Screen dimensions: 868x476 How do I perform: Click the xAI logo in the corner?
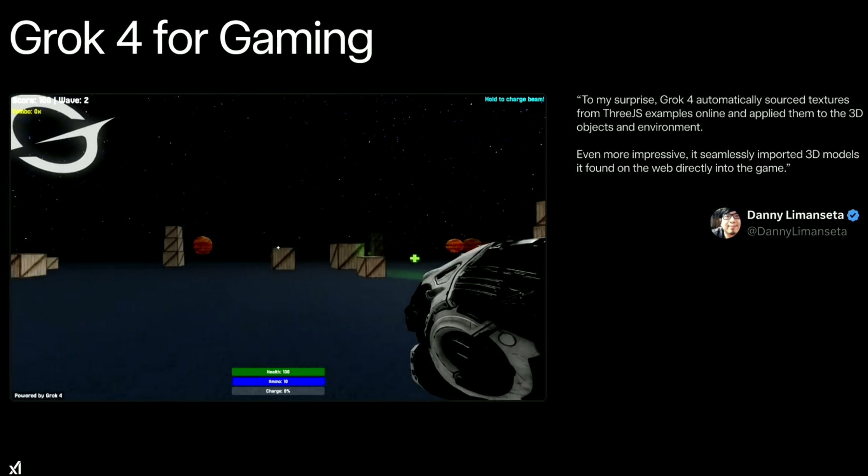15,468
